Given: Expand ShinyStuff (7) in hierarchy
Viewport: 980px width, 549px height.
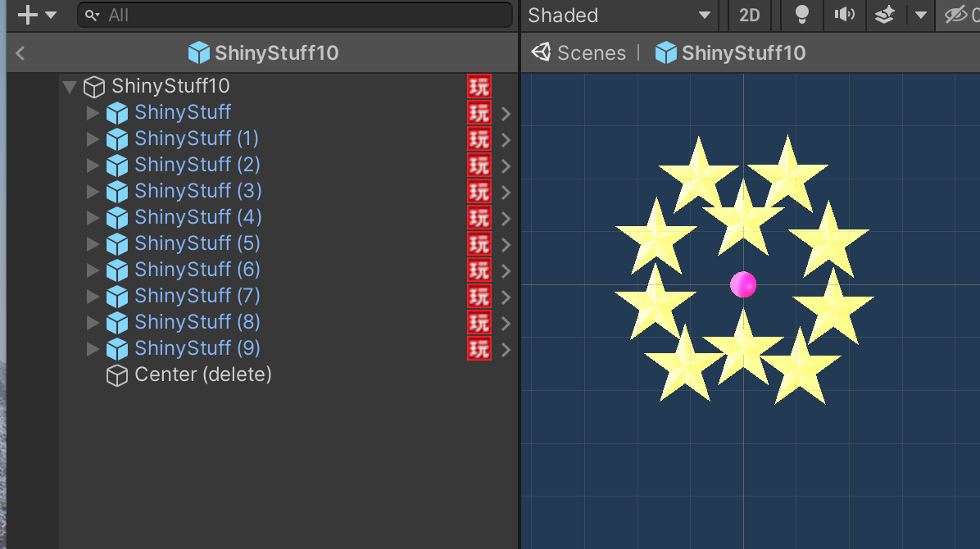Looking at the screenshot, I should click(x=93, y=297).
